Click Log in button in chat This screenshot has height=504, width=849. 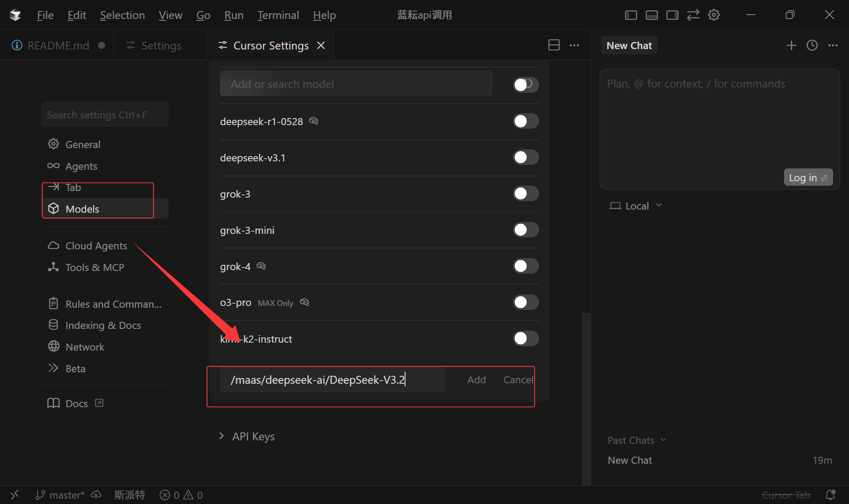coord(808,177)
